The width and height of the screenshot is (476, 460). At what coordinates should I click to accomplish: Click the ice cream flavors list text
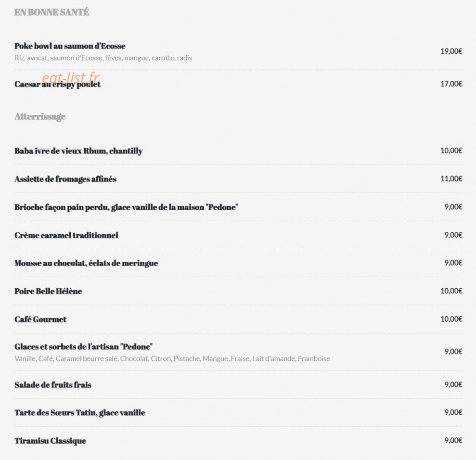(x=172, y=358)
